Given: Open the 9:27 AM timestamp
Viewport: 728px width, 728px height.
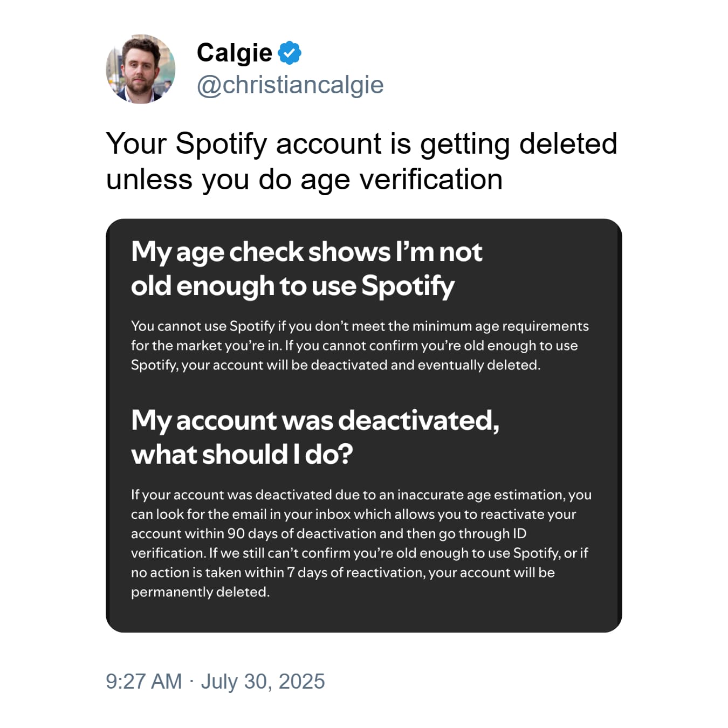Looking at the screenshot, I should pos(144,682).
